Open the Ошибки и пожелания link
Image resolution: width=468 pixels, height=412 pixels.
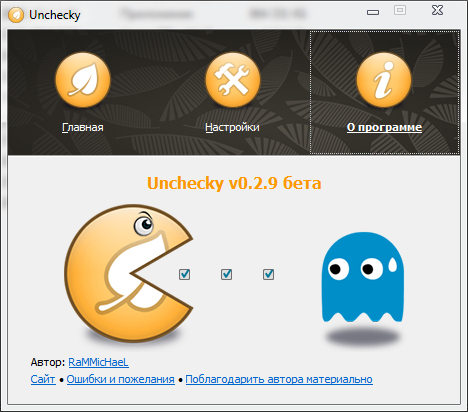[x=121, y=379]
